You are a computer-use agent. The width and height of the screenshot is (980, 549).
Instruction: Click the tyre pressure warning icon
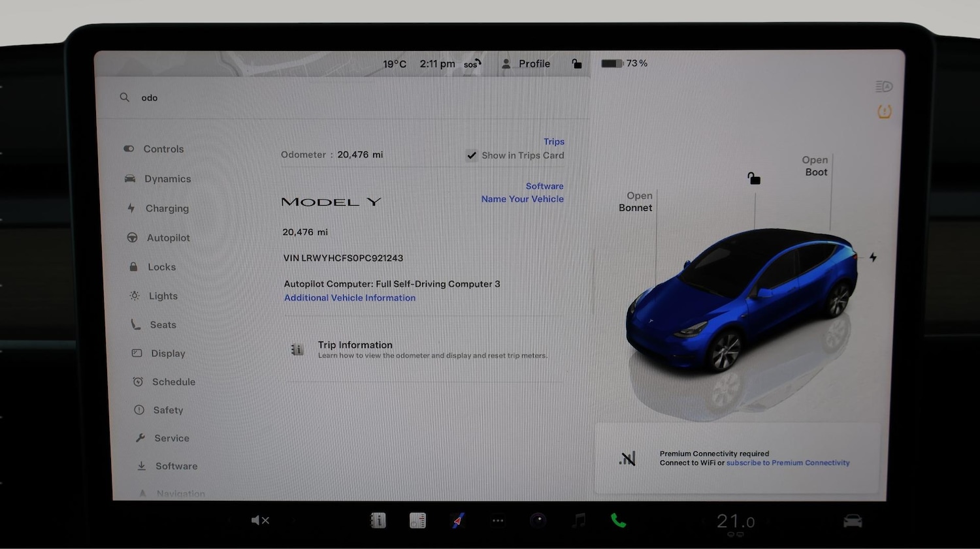pos(884,112)
